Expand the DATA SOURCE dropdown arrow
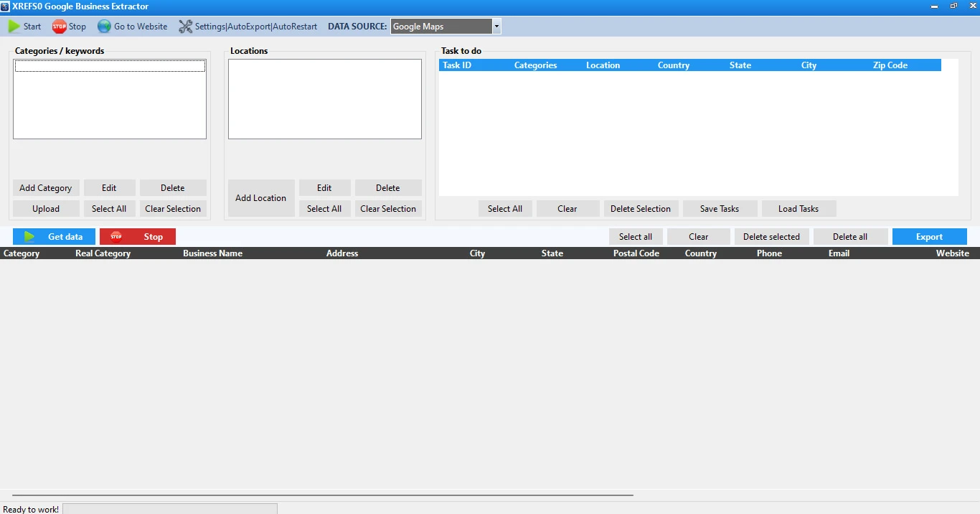 coord(496,27)
